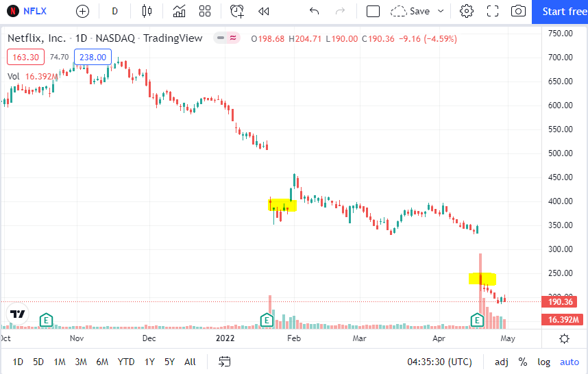Image resolution: width=588 pixels, height=374 pixels.
Task: Set time range to 5Y
Action: coord(169,362)
